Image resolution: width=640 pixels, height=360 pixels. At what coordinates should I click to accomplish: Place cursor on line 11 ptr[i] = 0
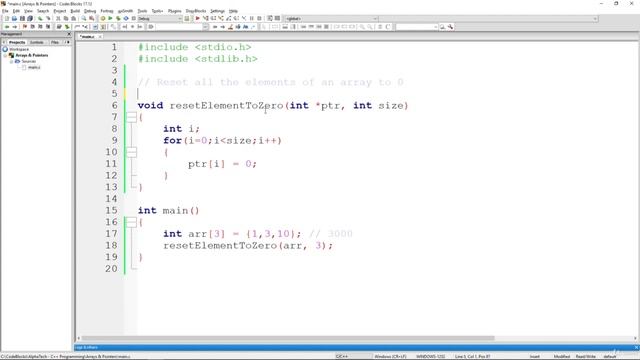pos(222,164)
